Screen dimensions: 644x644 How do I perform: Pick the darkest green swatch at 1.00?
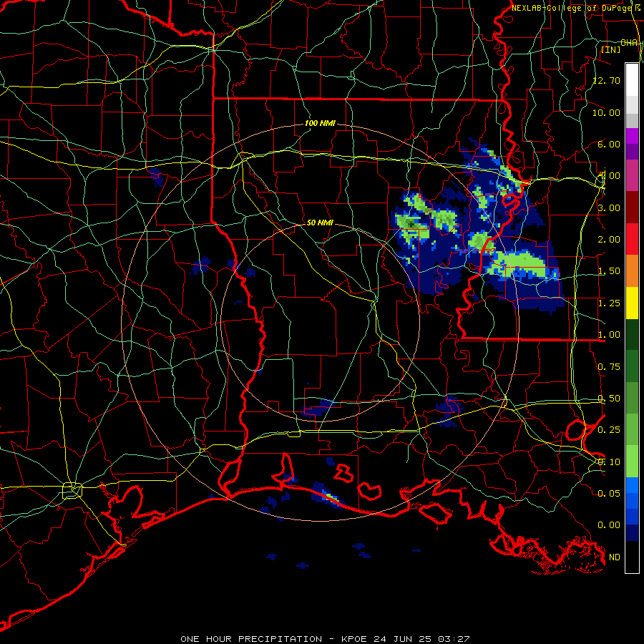coord(632,335)
